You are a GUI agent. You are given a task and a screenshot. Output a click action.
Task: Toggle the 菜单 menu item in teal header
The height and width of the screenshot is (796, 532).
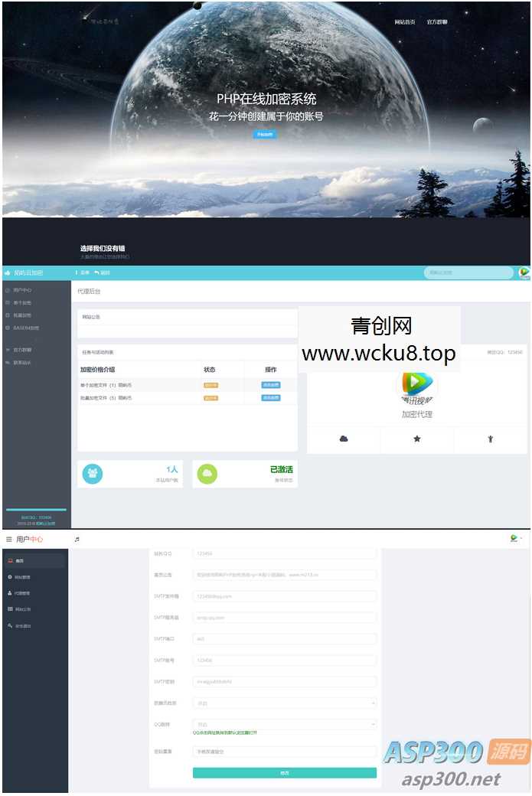pos(83,272)
